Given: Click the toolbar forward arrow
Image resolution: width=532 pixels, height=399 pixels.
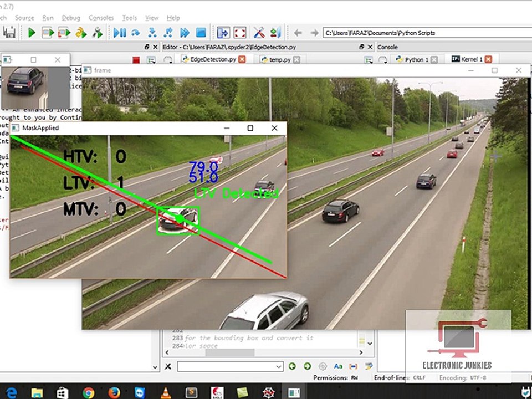Looking at the screenshot, I should tap(315, 33).
